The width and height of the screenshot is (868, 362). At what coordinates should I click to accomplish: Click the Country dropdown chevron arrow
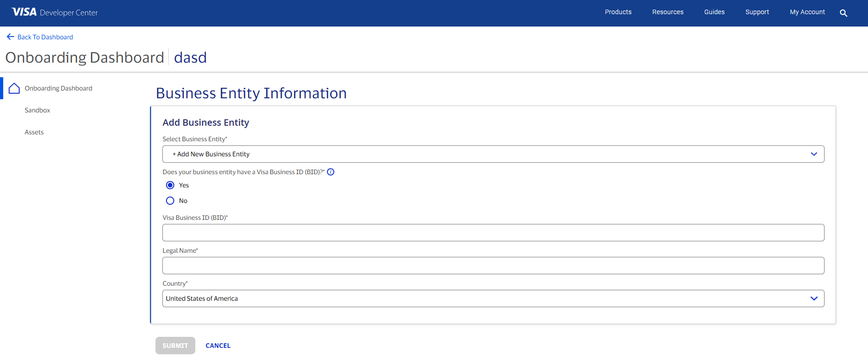point(814,298)
